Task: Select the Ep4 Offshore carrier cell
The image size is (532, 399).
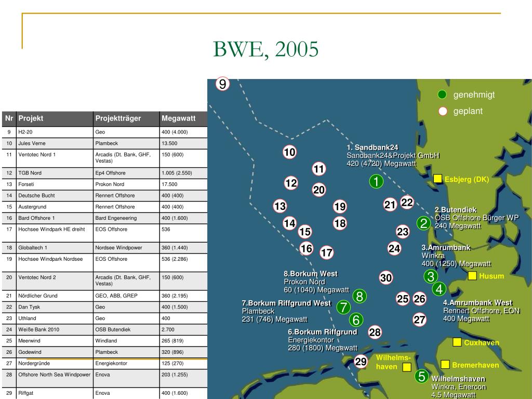Action: point(126,173)
